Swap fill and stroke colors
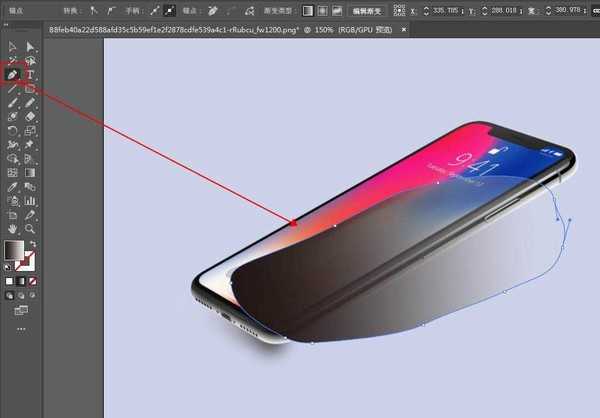This screenshot has height=418, width=600. (x=32, y=243)
